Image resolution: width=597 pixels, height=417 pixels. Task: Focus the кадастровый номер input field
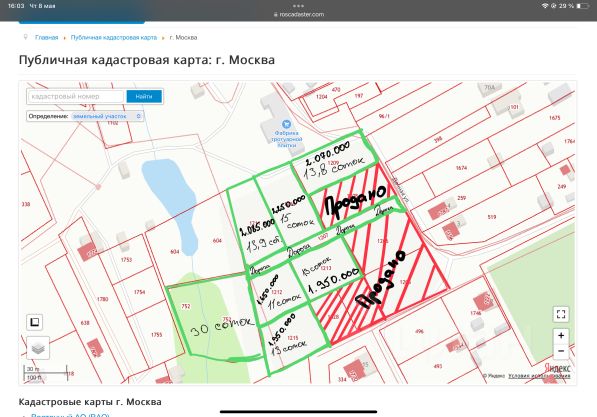click(x=75, y=96)
